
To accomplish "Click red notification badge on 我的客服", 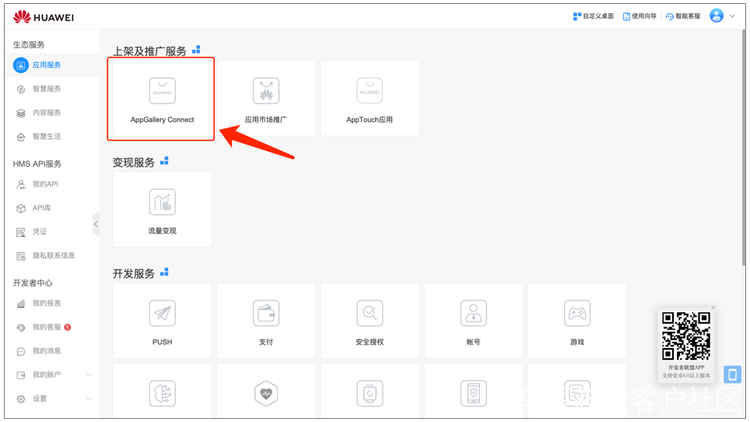I will tap(67, 327).
